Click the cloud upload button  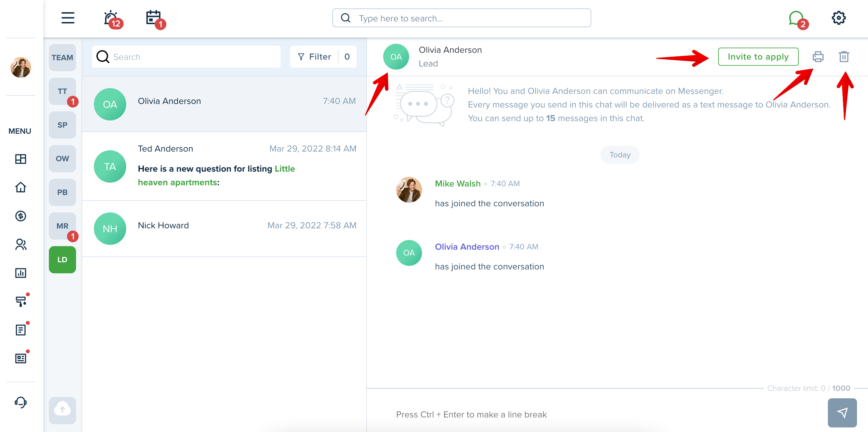pos(62,410)
